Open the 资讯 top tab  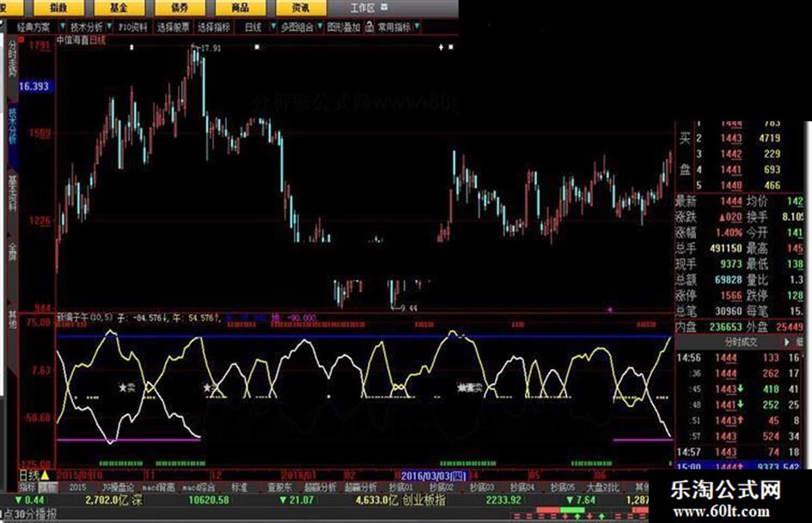(x=301, y=7)
